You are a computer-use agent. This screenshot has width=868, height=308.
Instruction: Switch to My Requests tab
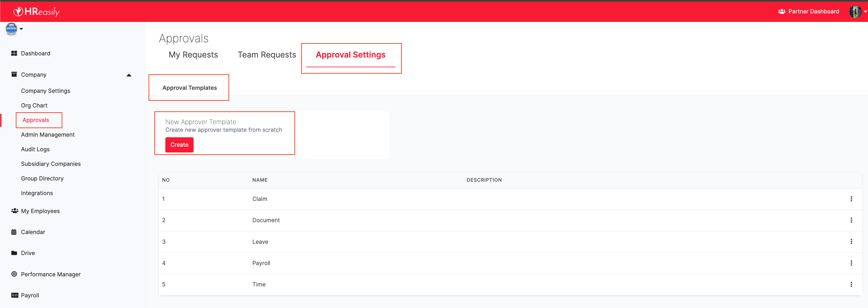(x=193, y=55)
